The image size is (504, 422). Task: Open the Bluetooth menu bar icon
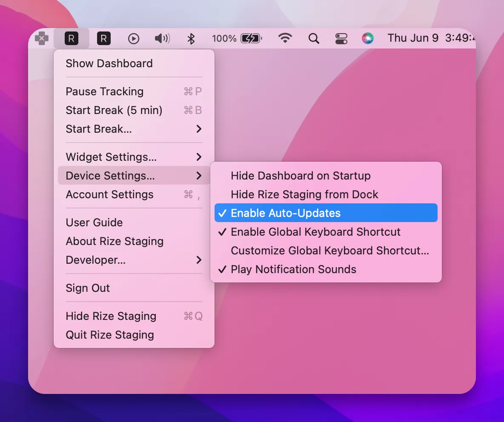pyautogui.click(x=191, y=39)
